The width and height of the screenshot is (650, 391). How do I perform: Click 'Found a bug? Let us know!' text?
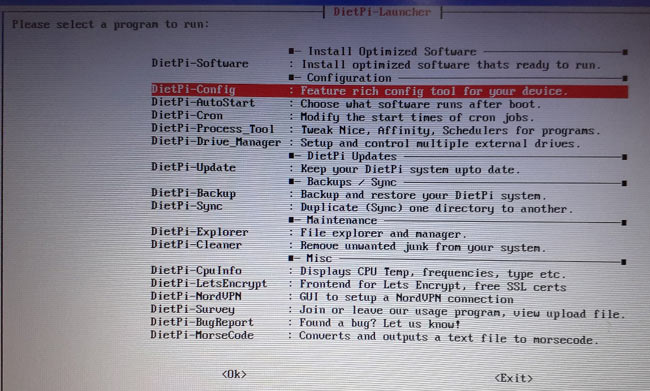coord(380,323)
